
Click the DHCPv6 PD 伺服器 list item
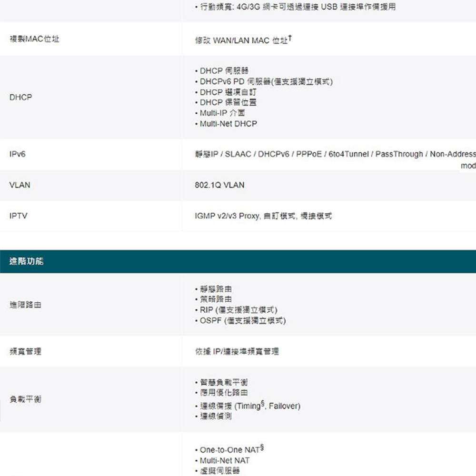[x=266, y=81]
